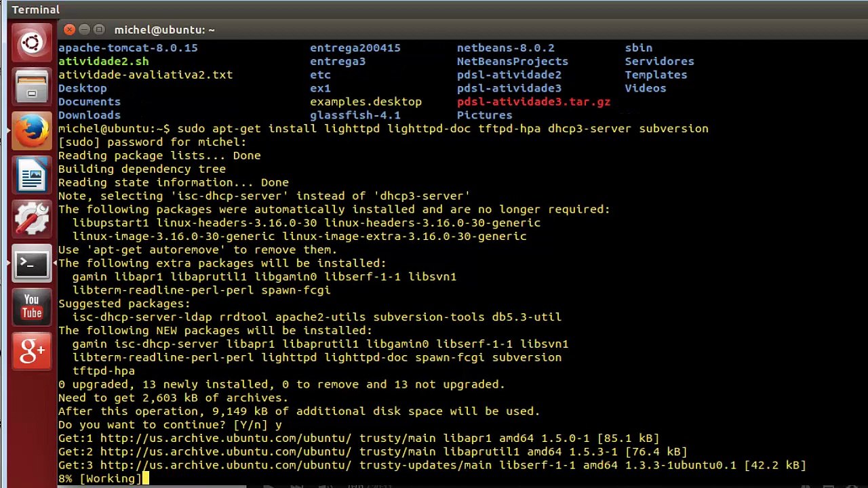Screen dimensions: 868x488
Task: Open the Ubuntu Dash home launcher
Action: click(32, 44)
